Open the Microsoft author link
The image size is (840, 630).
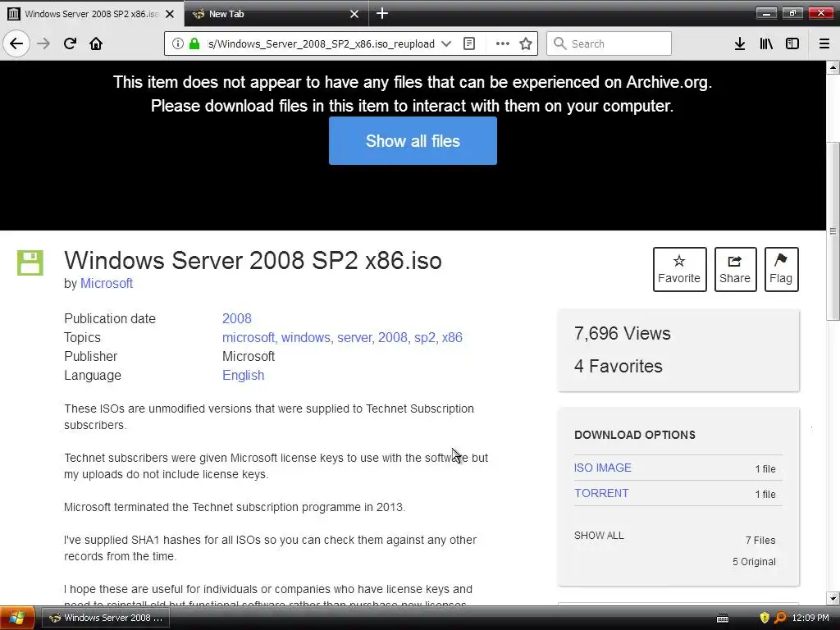[x=106, y=283]
